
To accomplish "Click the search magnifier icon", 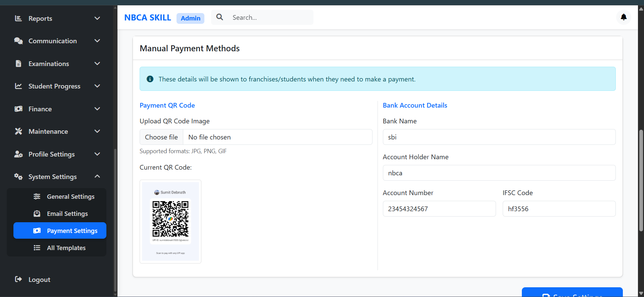I will coord(220,17).
